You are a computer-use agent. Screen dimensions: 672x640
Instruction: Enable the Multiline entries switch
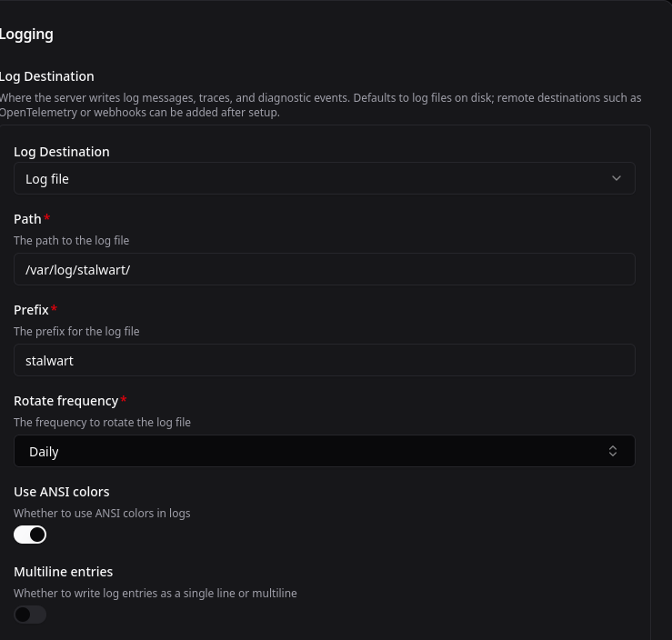(x=30, y=615)
